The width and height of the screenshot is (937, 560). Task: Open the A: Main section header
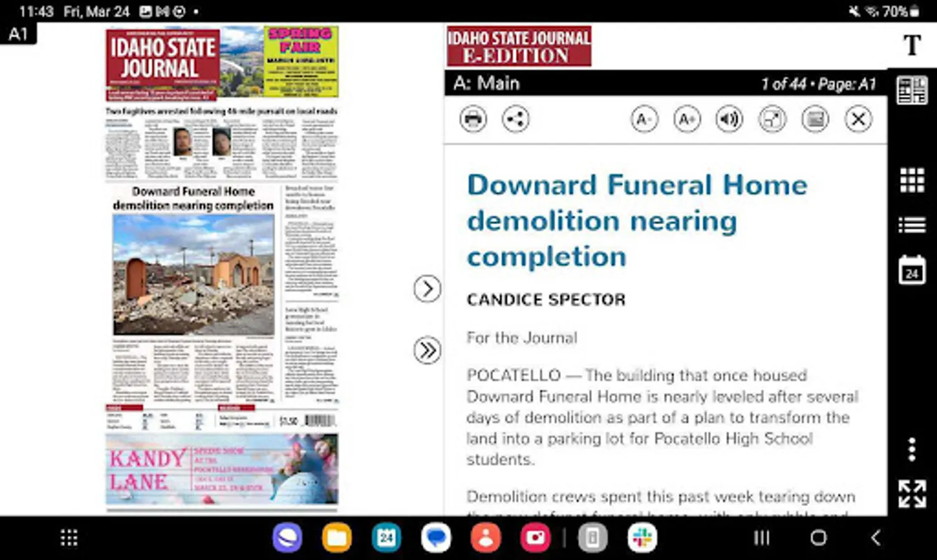(487, 83)
